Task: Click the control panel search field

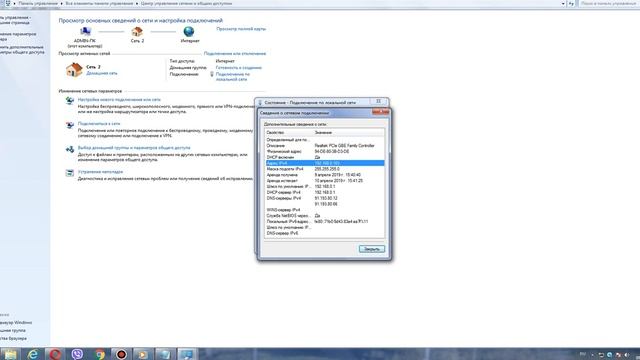Action: click(608, 3)
